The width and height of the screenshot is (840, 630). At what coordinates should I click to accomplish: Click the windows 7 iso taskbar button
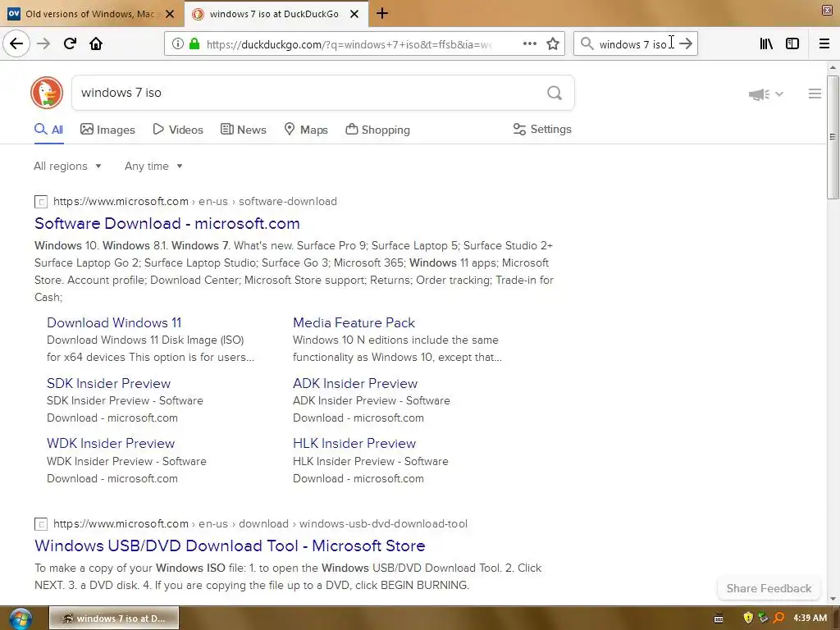(114, 619)
